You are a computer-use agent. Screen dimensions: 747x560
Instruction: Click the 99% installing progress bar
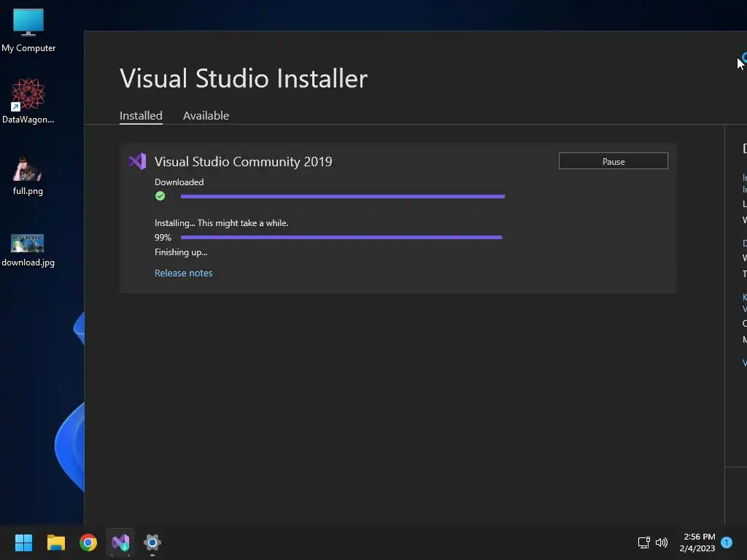point(341,237)
